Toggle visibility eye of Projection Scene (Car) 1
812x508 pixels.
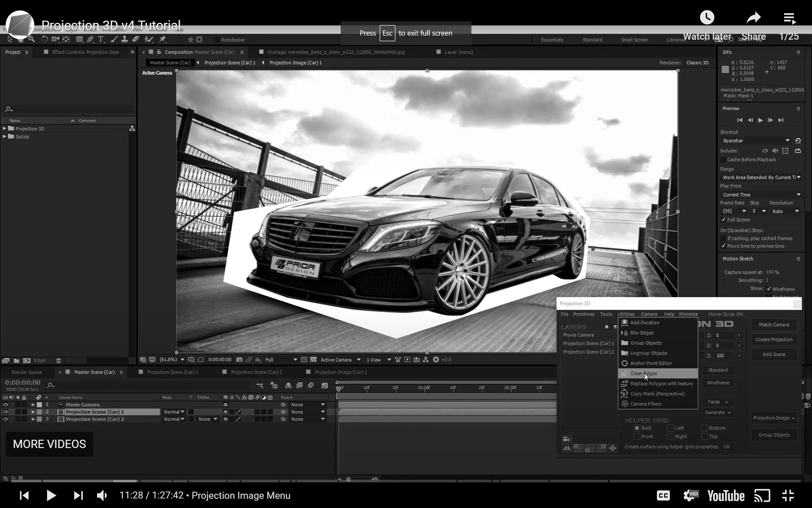pyautogui.click(x=5, y=412)
